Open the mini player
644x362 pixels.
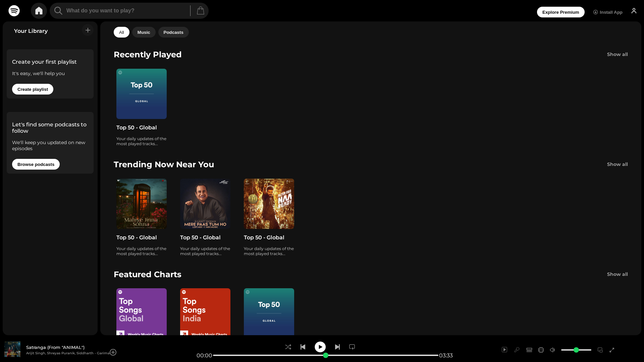[x=600, y=350]
